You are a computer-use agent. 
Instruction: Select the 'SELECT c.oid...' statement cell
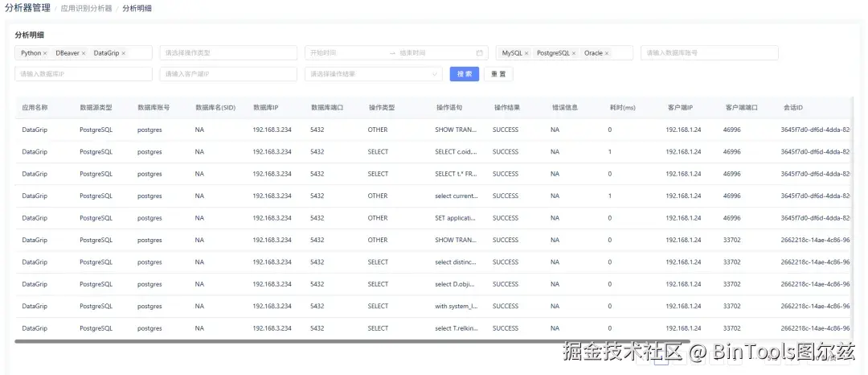tap(457, 152)
